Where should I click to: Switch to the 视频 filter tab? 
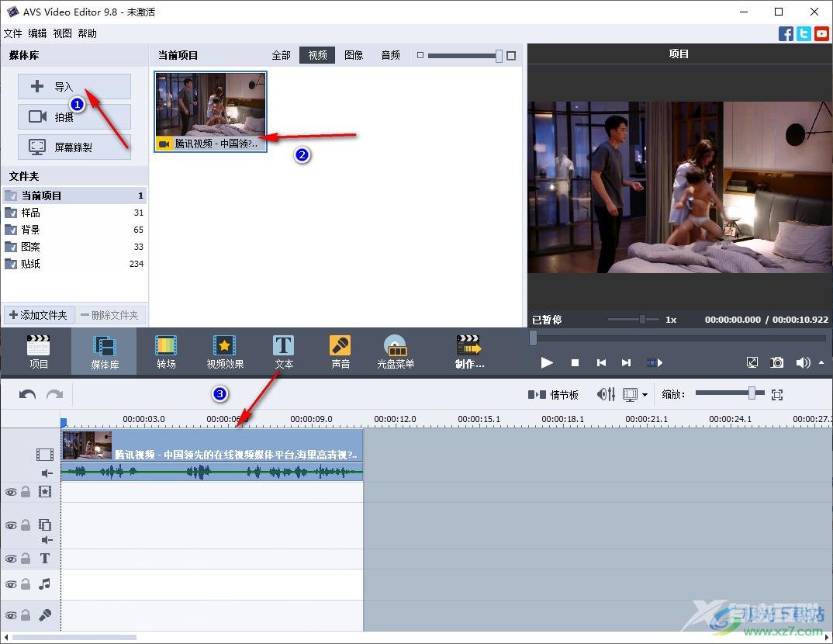317,55
